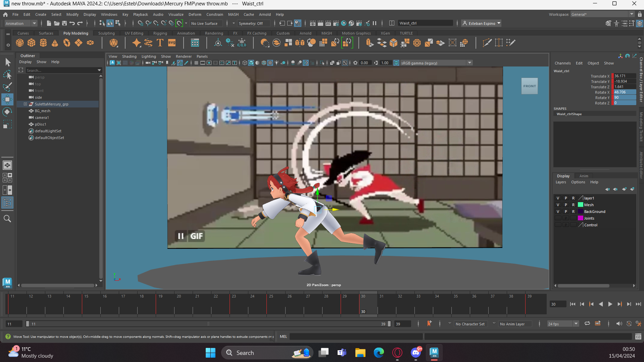Open the Playback menu
Viewport: 644px width, 362px height.
[140, 14]
